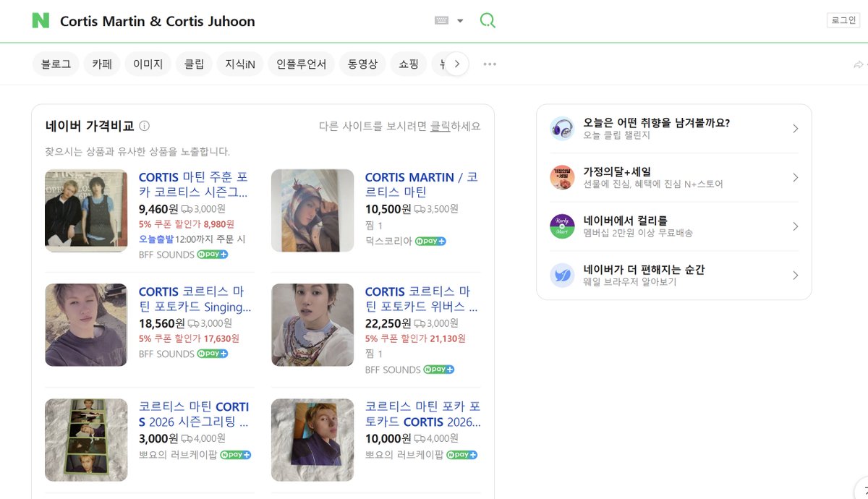868x499 pixels.
Task: Open the CORTIS MARTIN / 코르티스 마틴 title
Action: 421,184
